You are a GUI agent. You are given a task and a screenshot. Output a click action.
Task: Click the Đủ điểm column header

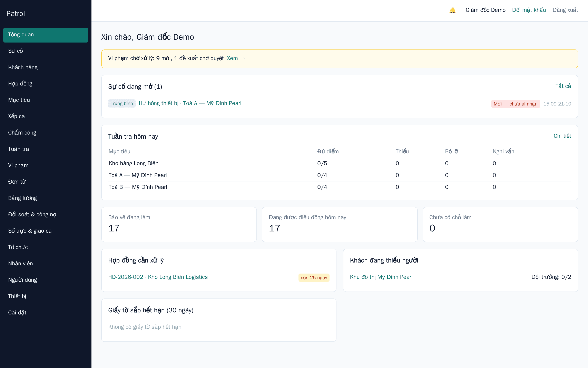(328, 151)
